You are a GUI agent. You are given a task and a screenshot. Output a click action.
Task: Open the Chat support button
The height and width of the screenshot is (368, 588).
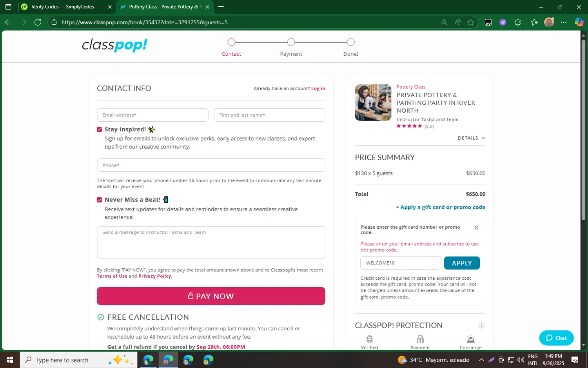point(556,338)
